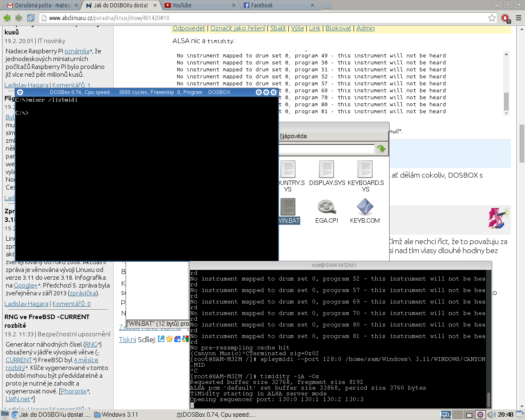
Task: Click the oznámila link in Raspberry news
Action: tap(77, 51)
